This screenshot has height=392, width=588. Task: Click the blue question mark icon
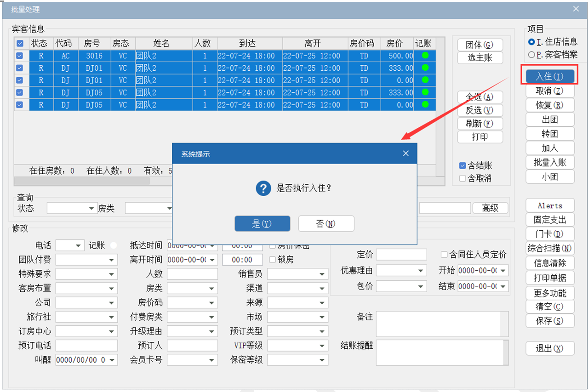click(263, 188)
